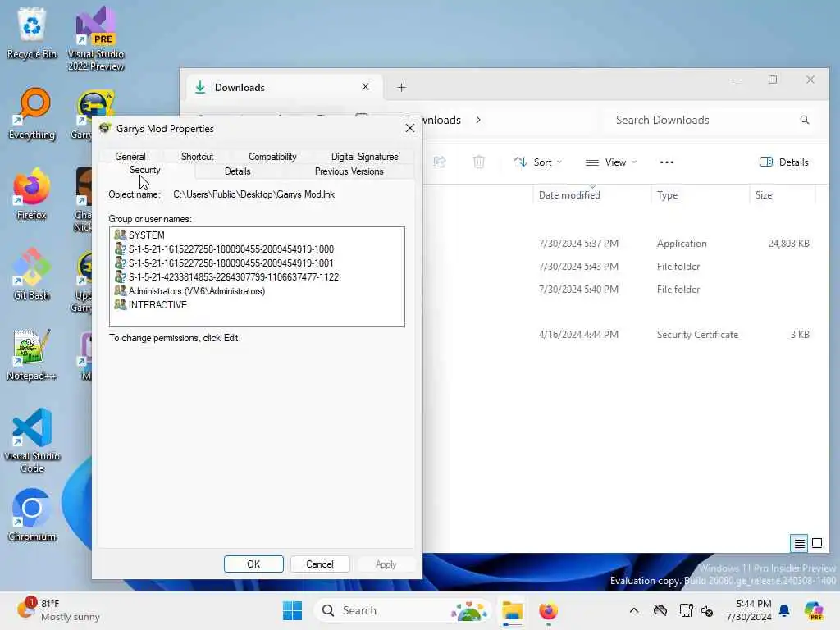
Task: Toggle the Details pane button
Action: [783, 162]
